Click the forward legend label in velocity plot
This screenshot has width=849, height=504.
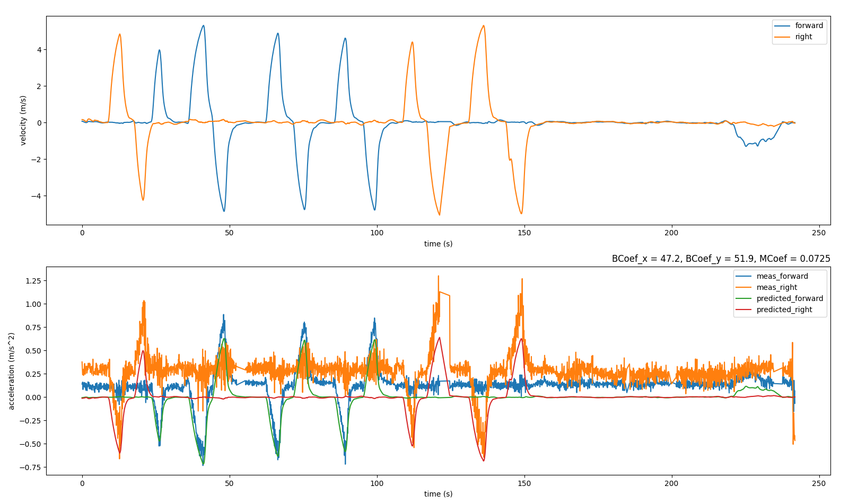coord(809,25)
